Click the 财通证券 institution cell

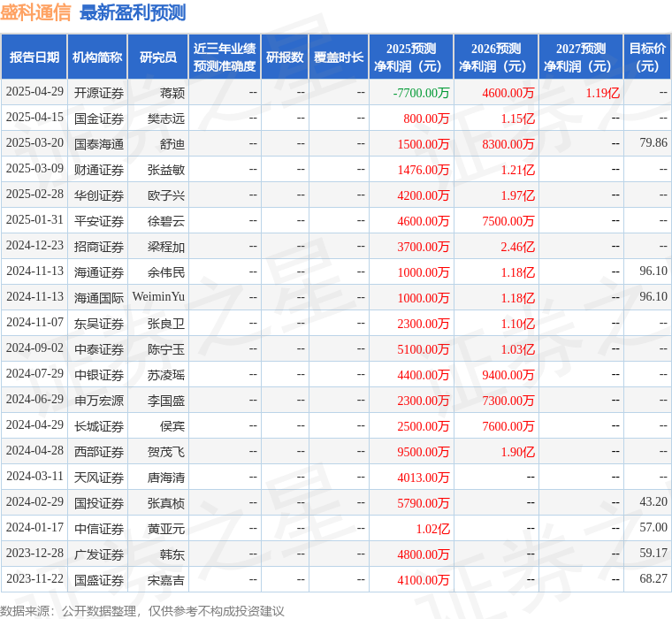point(99,170)
